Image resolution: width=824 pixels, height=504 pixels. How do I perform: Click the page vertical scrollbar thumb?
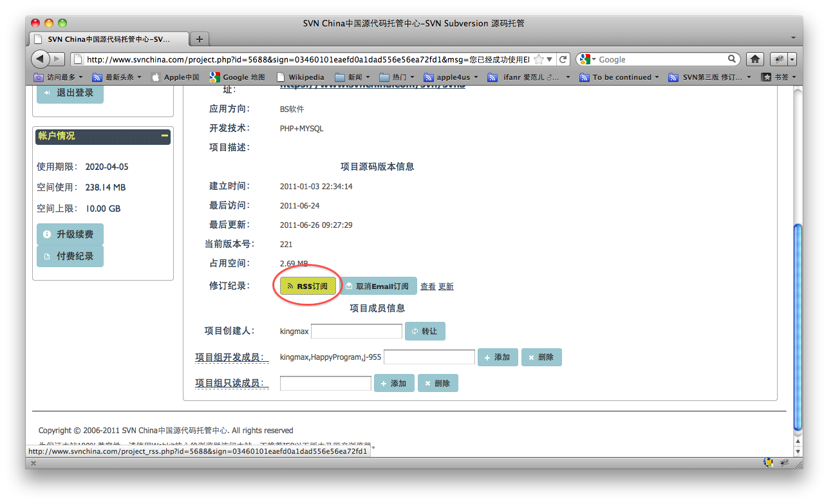tap(798, 327)
